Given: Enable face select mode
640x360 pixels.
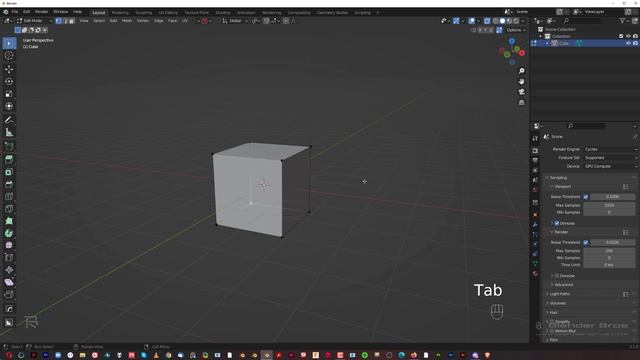Looking at the screenshot, I should (72, 21).
